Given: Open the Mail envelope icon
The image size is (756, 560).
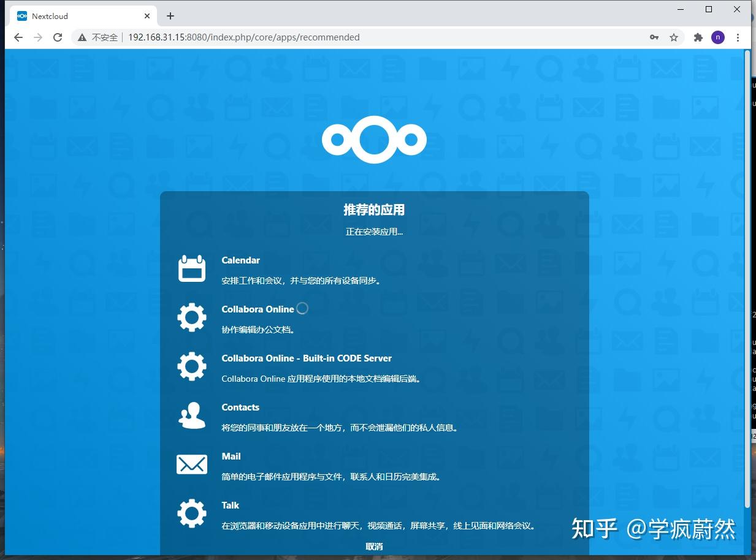Looking at the screenshot, I should (x=191, y=464).
